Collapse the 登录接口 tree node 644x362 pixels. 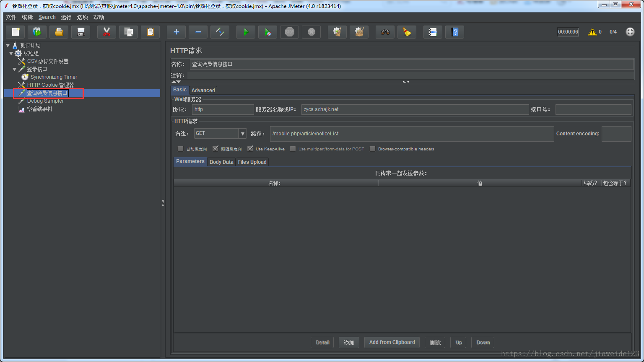tap(15, 69)
